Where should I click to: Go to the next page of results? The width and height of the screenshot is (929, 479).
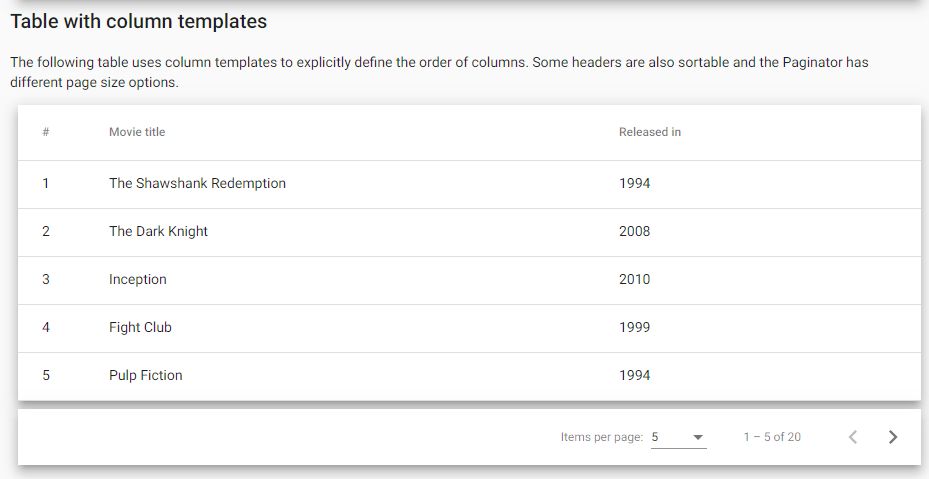coord(893,437)
